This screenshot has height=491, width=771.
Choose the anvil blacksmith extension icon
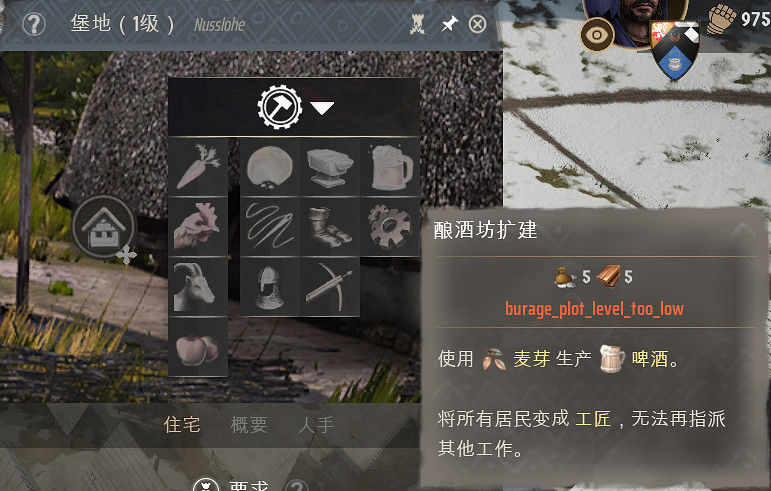point(330,167)
